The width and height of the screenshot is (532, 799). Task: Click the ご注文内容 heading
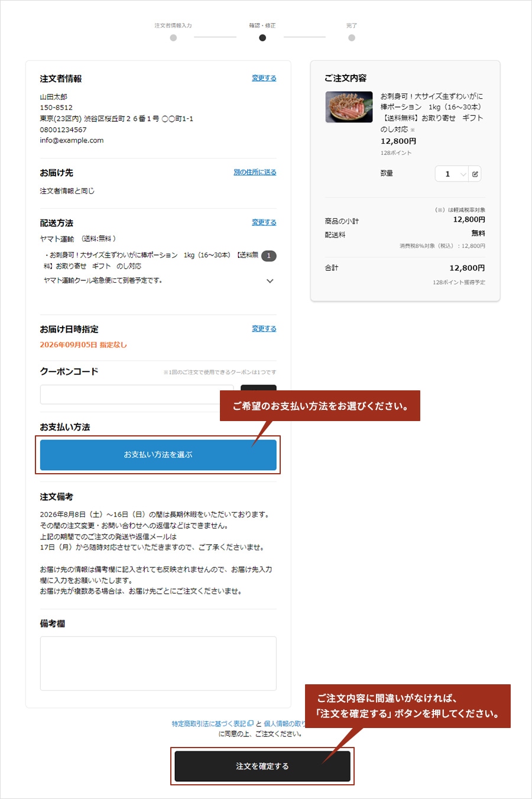(x=346, y=78)
